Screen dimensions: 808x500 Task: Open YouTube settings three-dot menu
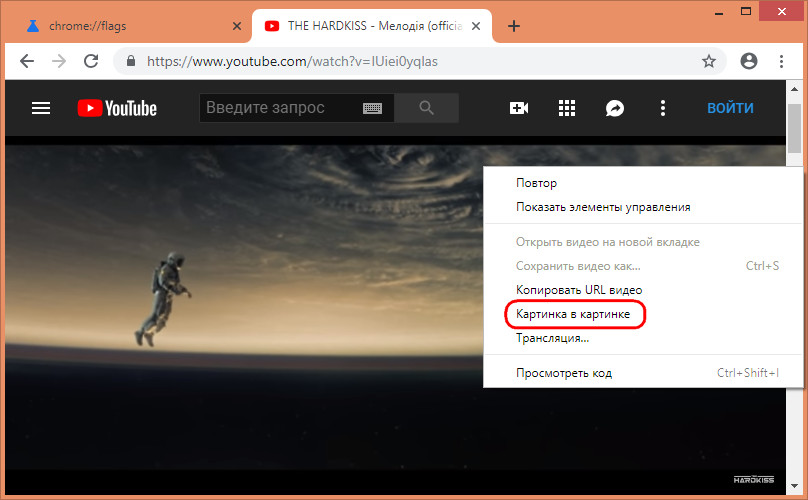point(663,108)
